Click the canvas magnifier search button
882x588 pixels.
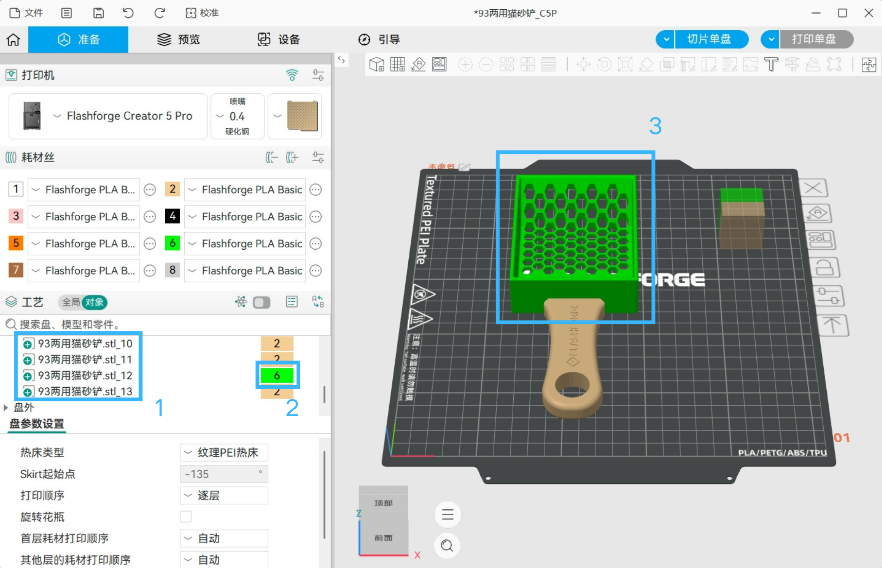[447, 546]
